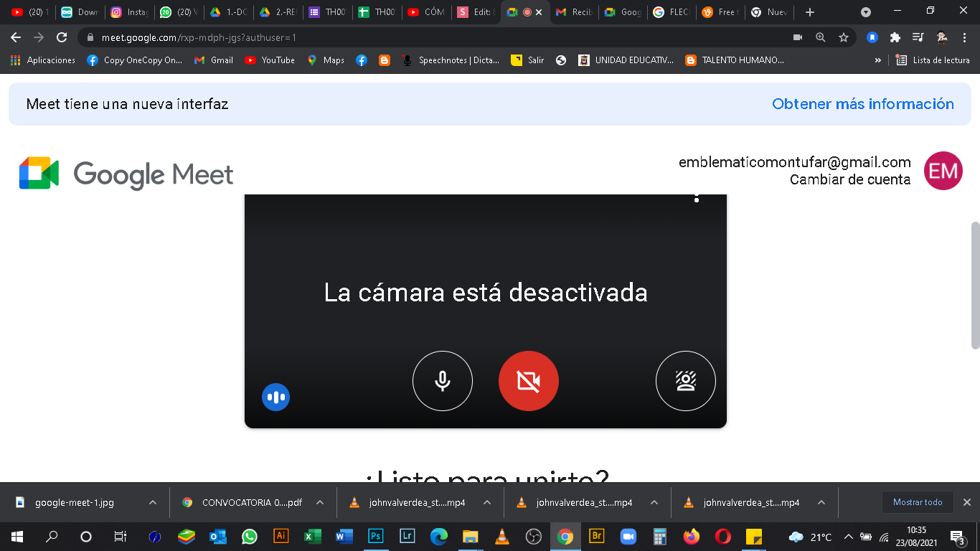Reload the Meet page

tap(62, 37)
